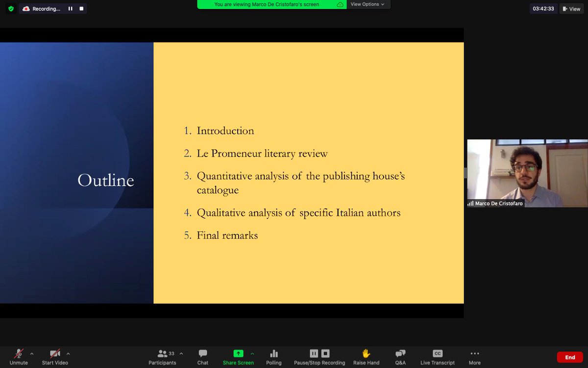Click 'Le Promeneur literary review' item
This screenshot has height=368, width=588.
(x=262, y=154)
